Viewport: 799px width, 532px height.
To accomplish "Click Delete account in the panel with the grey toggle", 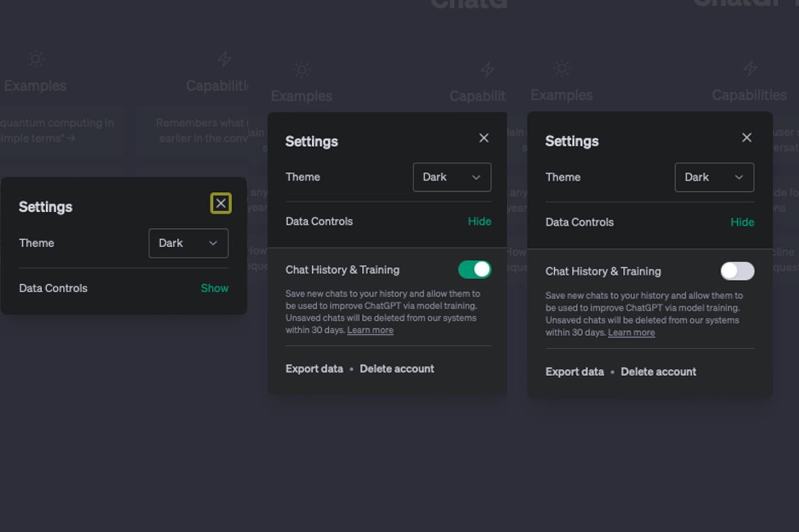I will tap(659, 372).
